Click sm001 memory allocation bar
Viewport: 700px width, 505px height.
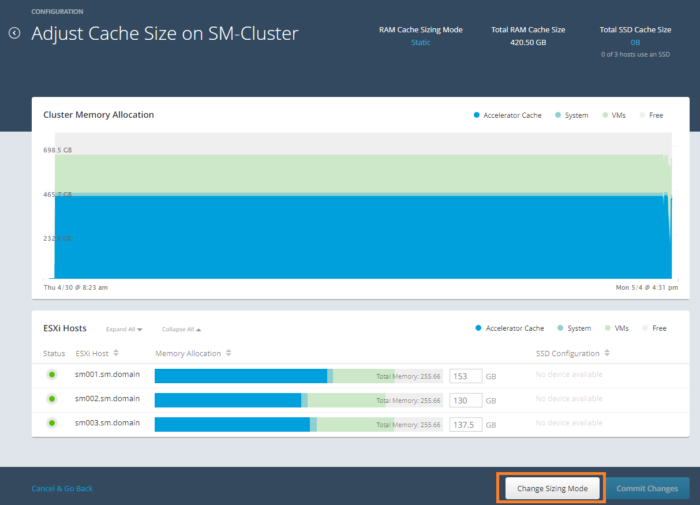pos(299,376)
